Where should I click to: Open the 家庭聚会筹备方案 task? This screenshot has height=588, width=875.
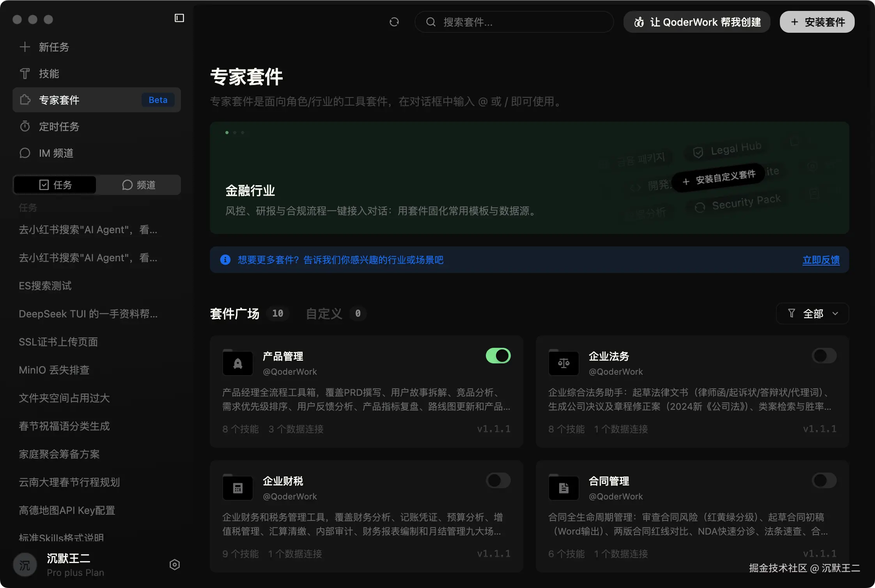tap(97, 454)
